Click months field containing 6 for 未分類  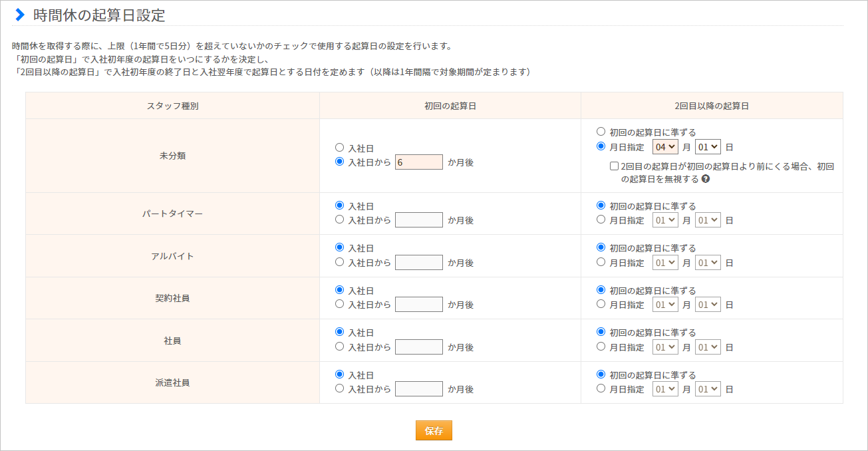[418, 162]
